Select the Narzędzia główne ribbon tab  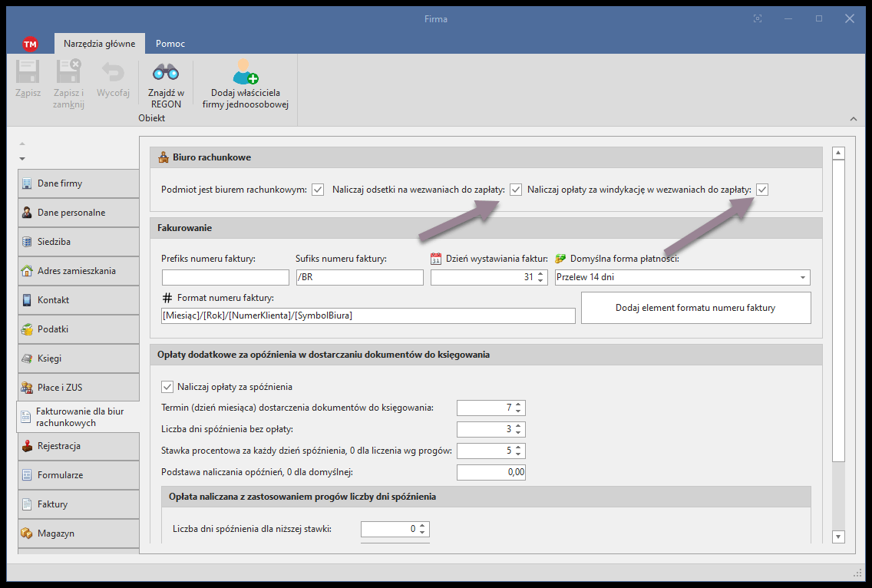pos(99,44)
